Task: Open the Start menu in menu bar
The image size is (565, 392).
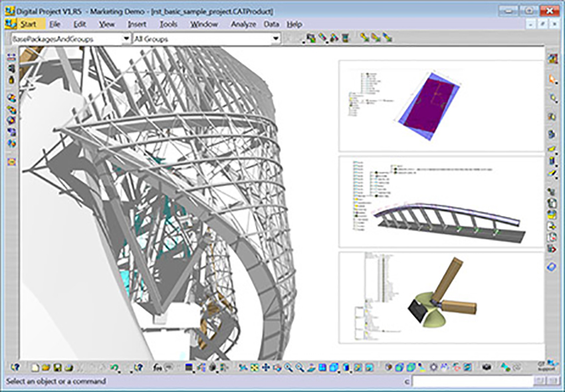Action: [x=28, y=24]
